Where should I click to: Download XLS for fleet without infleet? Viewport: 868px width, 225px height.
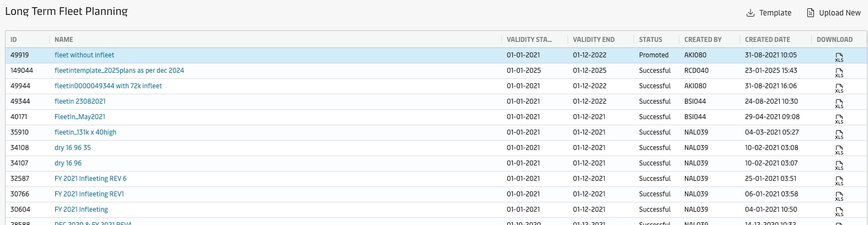839,57
